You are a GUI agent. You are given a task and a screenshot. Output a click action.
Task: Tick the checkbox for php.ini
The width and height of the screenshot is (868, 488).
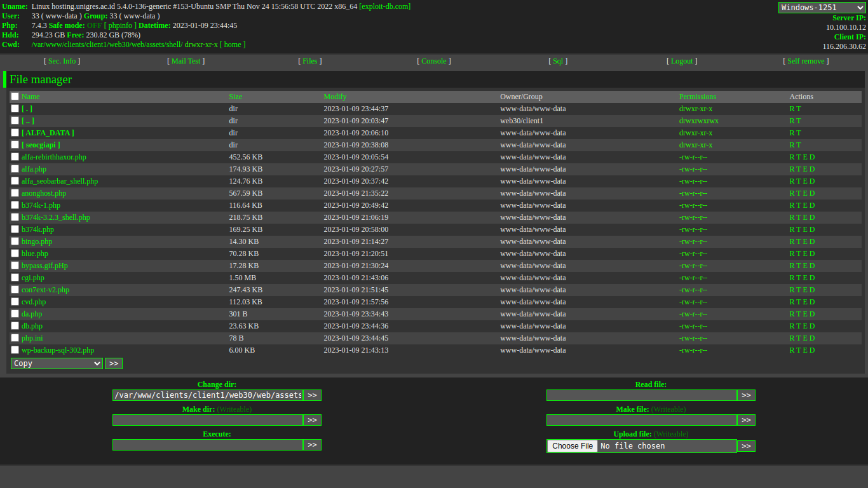15,338
